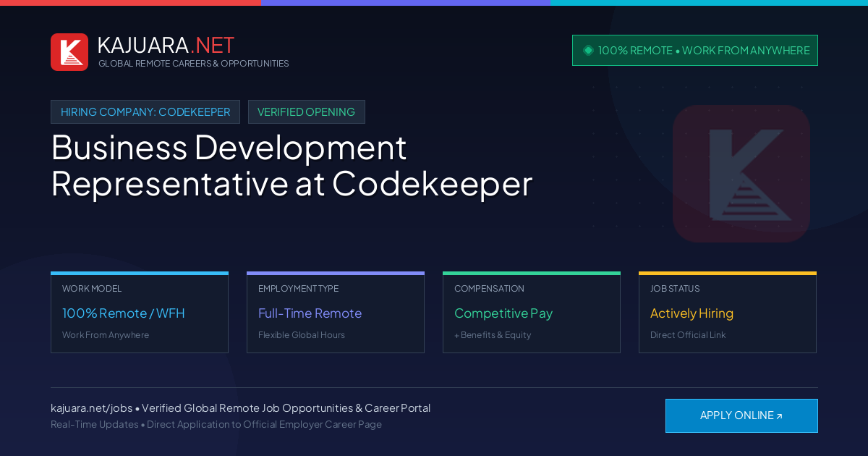The image size is (868, 456).
Task: Select the Employment Type card
Action: click(336, 313)
